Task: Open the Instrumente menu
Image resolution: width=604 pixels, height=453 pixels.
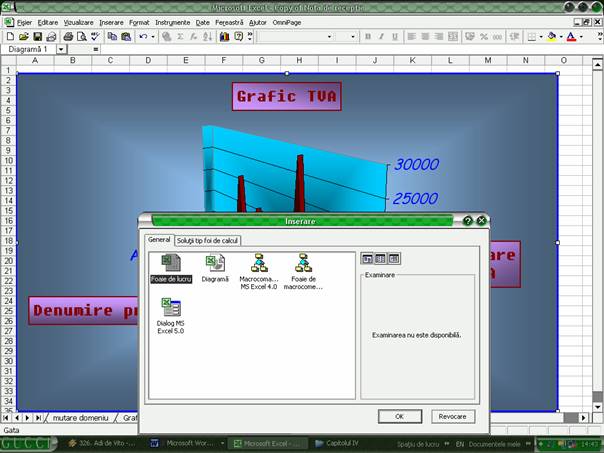Action: [x=173, y=23]
